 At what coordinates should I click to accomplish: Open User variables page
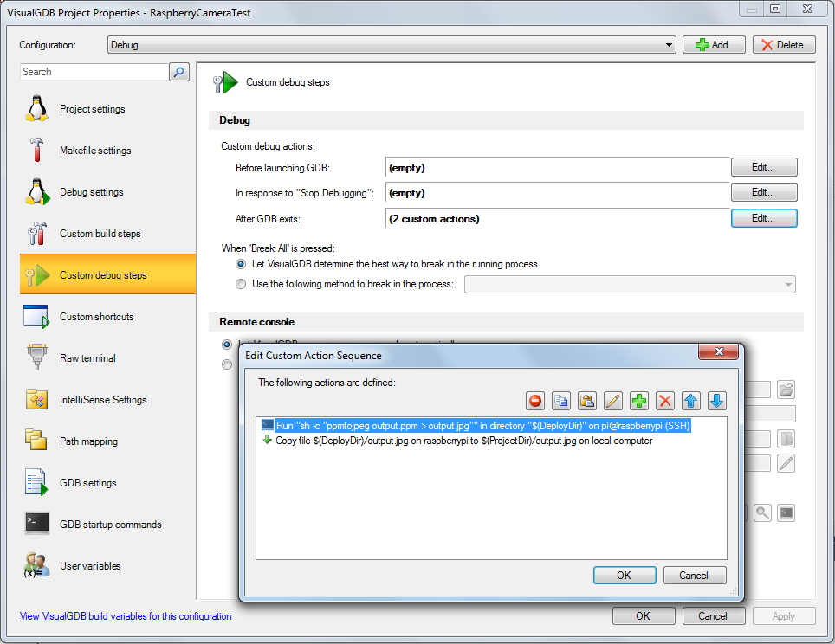(107, 566)
